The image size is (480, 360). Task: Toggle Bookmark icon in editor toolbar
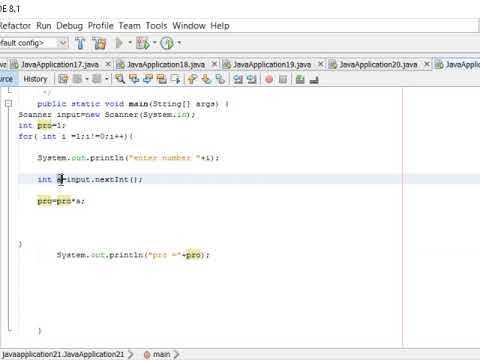tap(220, 79)
